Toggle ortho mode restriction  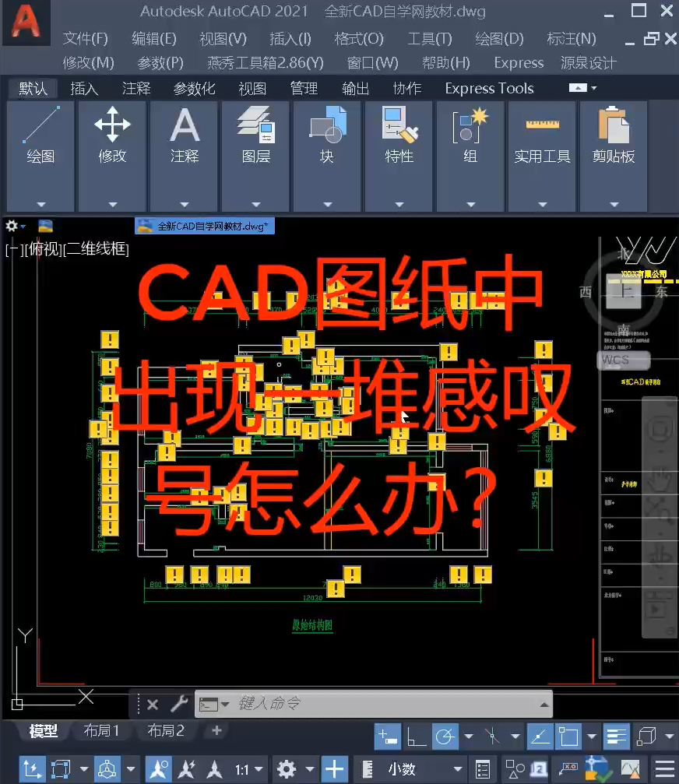tap(416, 737)
